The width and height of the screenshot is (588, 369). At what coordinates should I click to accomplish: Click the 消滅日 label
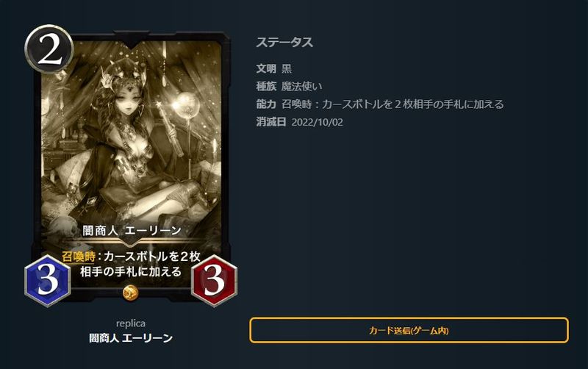(x=271, y=122)
